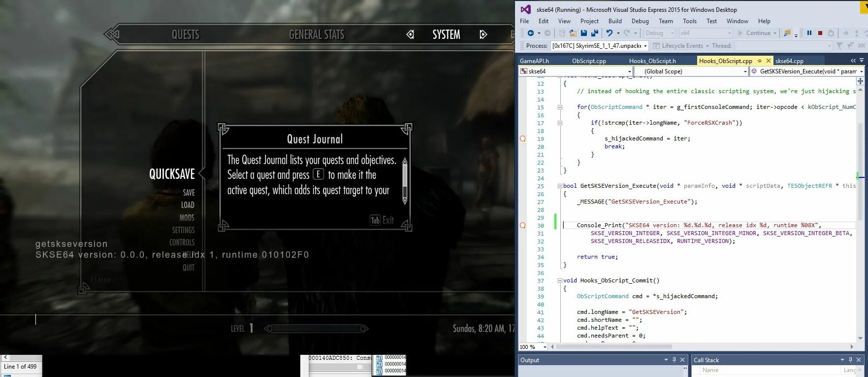Switch to the GameAPI.h tab
Viewport: 868px width, 377px height.
coord(535,61)
